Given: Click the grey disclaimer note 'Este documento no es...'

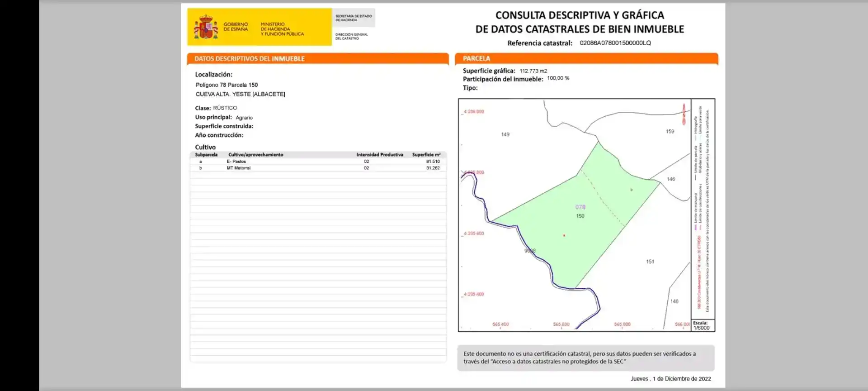Looking at the screenshot, I should (586, 358).
